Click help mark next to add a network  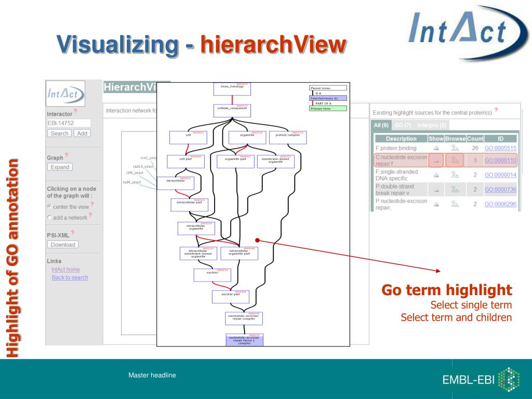point(90,215)
